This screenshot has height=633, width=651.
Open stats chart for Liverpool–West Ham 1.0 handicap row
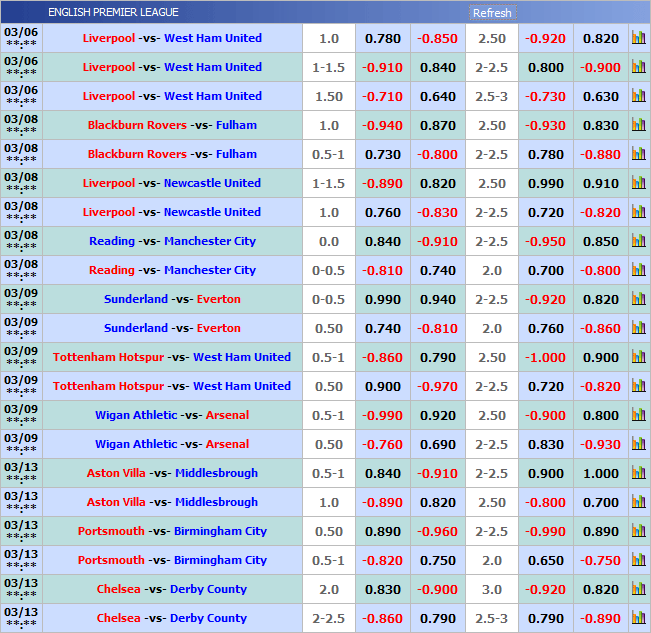pos(639,38)
